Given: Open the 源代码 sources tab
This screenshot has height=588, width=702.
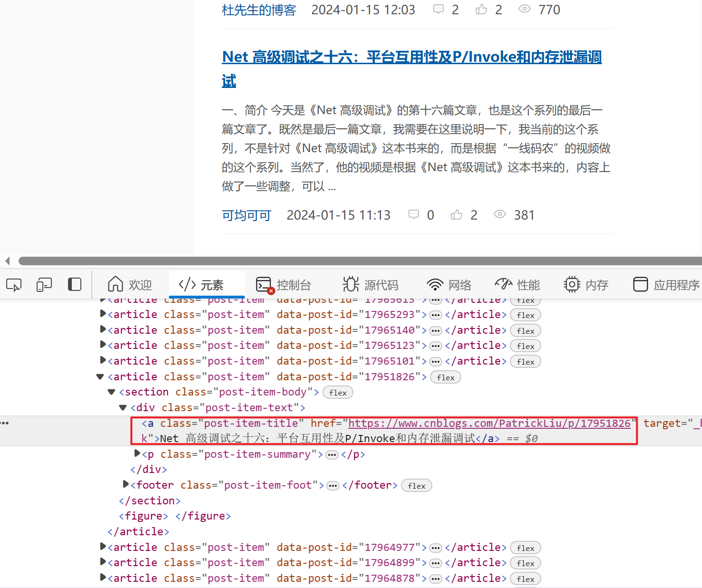Looking at the screenshot, I should (x=370, y=285).
